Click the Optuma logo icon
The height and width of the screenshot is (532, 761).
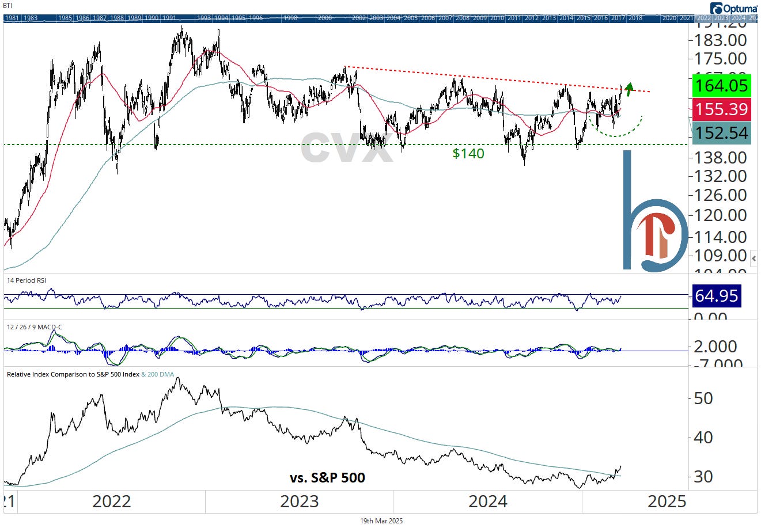[717, 8]
